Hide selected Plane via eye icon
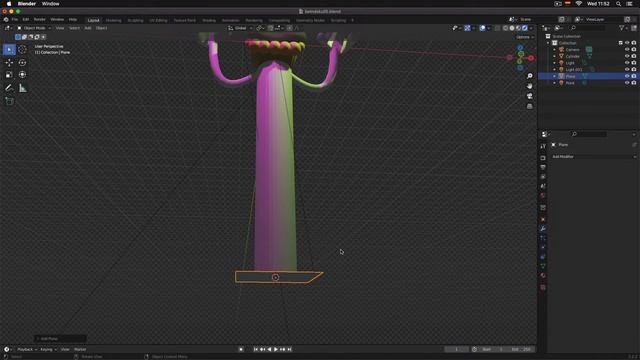This screenshot has width=640, height=360. click(627, 76)
